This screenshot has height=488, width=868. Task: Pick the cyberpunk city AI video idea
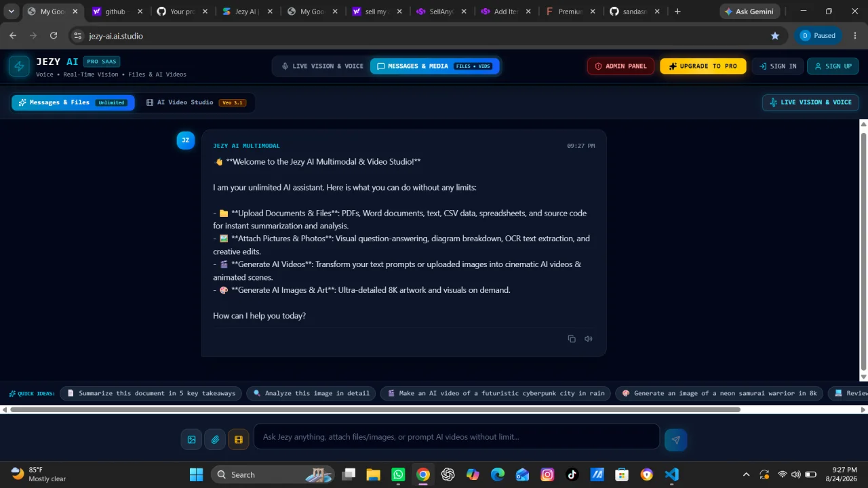(496, 393)
